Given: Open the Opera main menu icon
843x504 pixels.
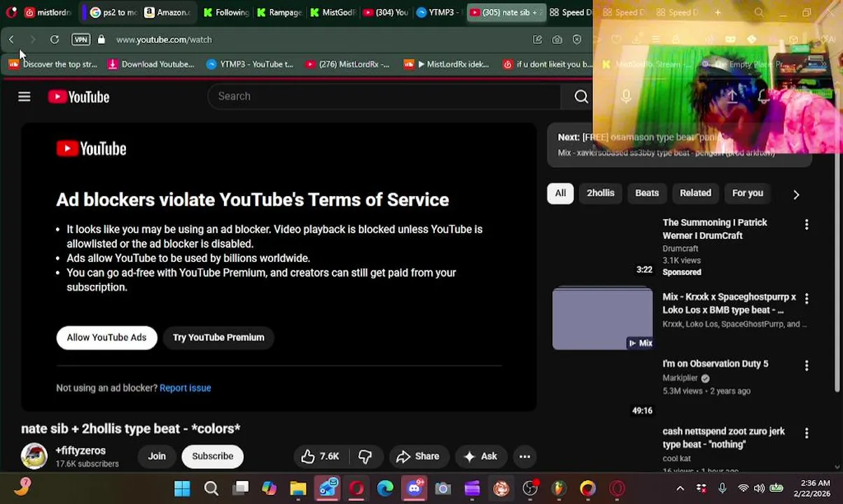Looking at the screenshot, I should (x=11, y=12).
